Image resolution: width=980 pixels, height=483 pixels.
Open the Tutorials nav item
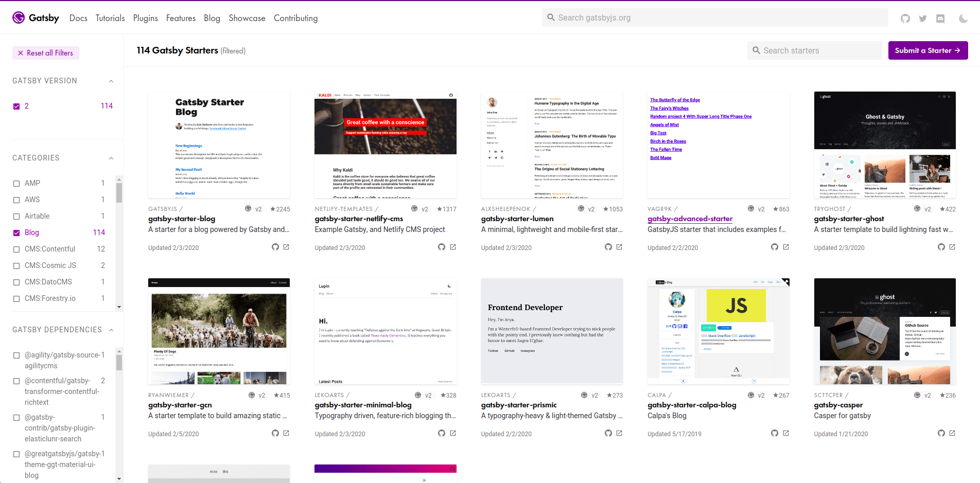(x=110, y=18)
